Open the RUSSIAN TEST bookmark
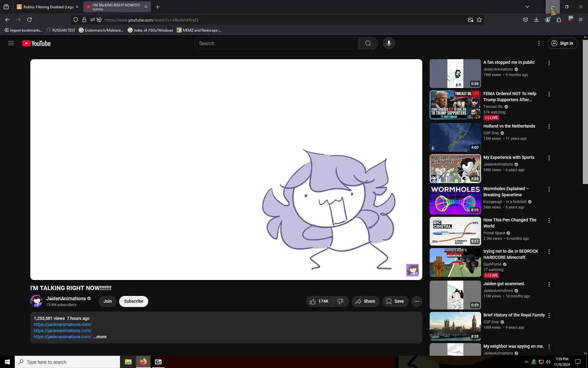 click(61, 30)
